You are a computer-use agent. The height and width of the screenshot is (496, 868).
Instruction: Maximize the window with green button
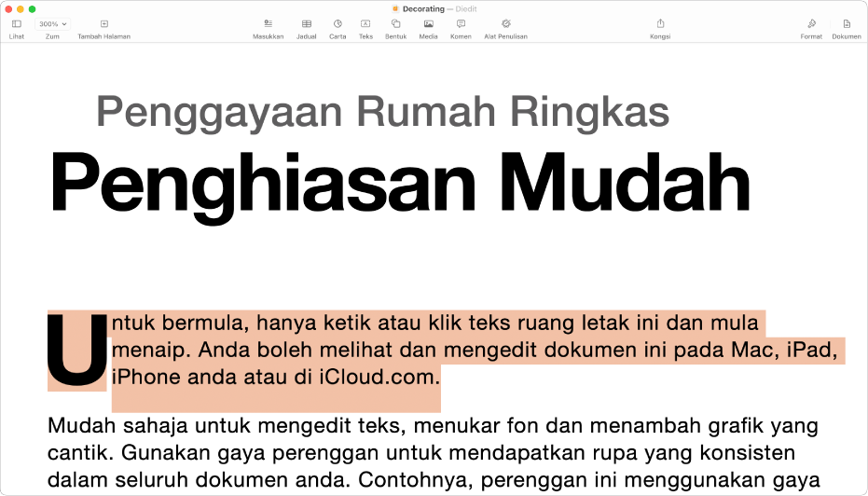pos(32,9)
